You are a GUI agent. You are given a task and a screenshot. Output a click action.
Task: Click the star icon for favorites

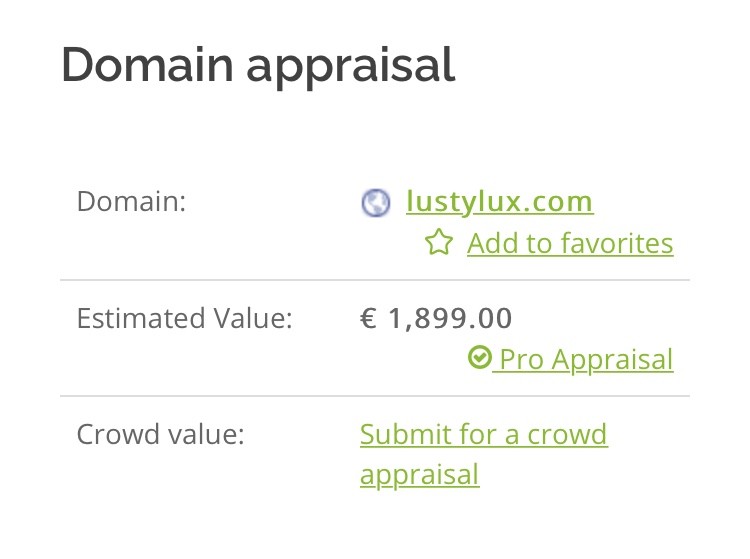pyautogui.click(x=439, y=242)
